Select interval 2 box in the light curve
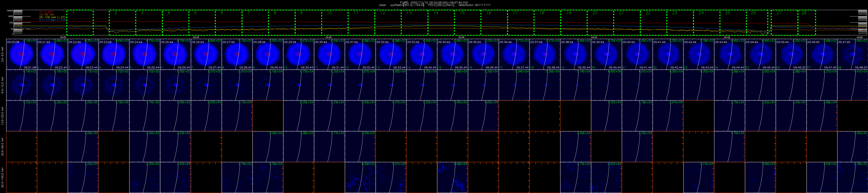The height and width of the screenshot is (193, 868). coord(122,23)
